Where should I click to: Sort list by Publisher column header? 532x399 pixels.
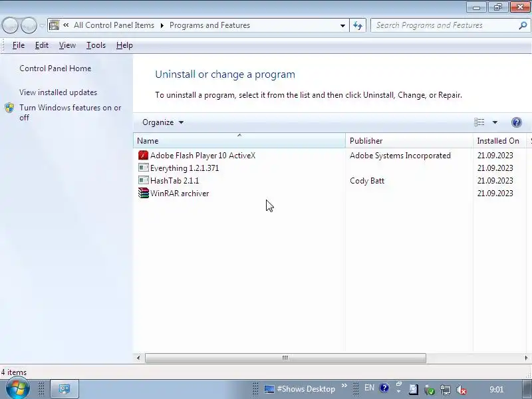(409, 140)
